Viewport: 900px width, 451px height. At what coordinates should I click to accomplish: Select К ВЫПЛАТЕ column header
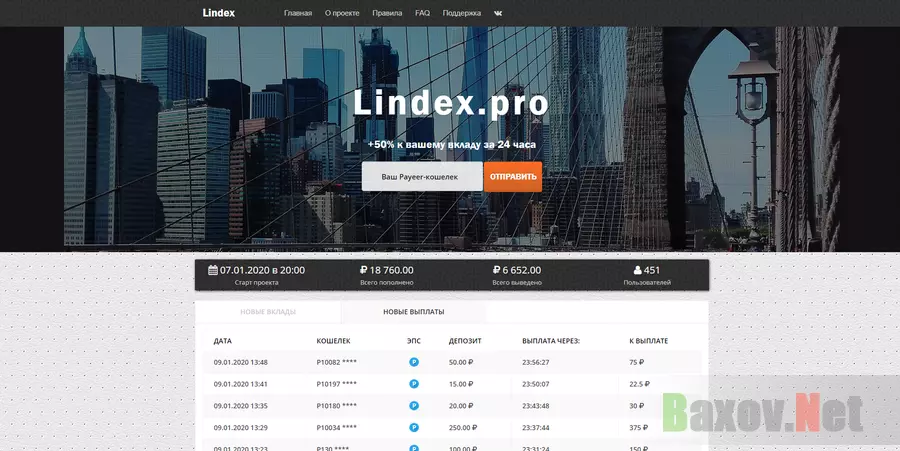point(649,341)
